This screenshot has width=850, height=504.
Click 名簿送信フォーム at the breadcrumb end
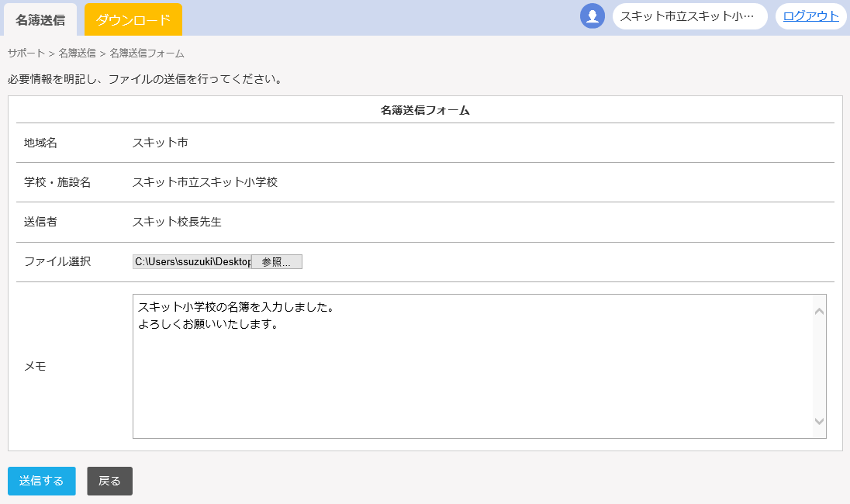(x=147, y=54)
